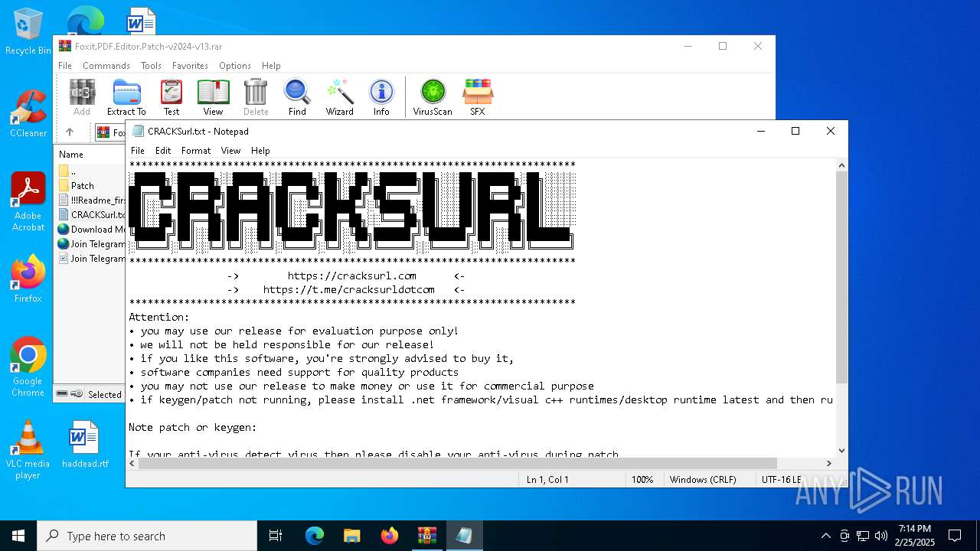Open WinRAR File menu
980x551 pixels.
[65, 66]
